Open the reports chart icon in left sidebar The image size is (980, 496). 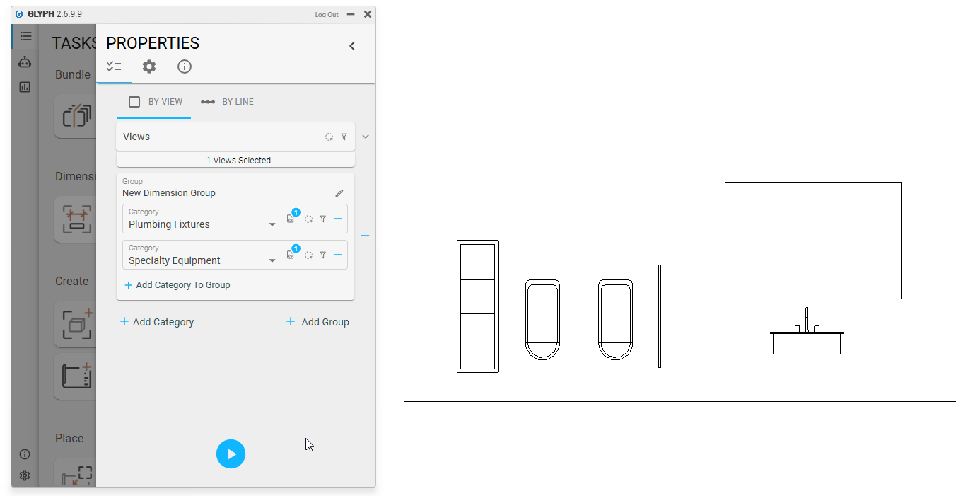pyautogui.click(x=25, y=87)
